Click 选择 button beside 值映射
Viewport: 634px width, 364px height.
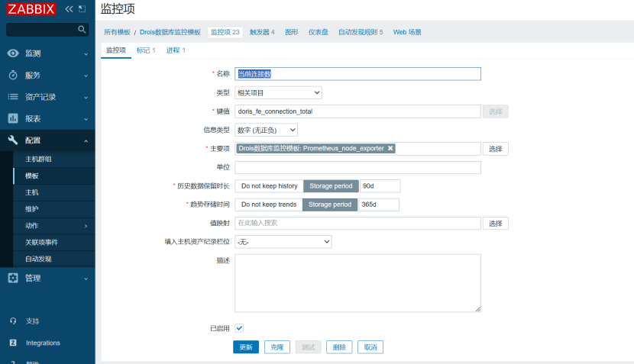[x=495, y=224]
